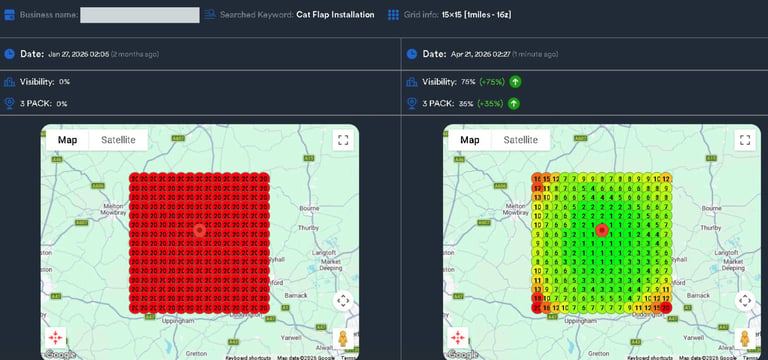This screenshot has width=768, height=360.
Task: Click the 'Apr 21, 2025 02:27' date value
Action: click(x=480, y=54)
